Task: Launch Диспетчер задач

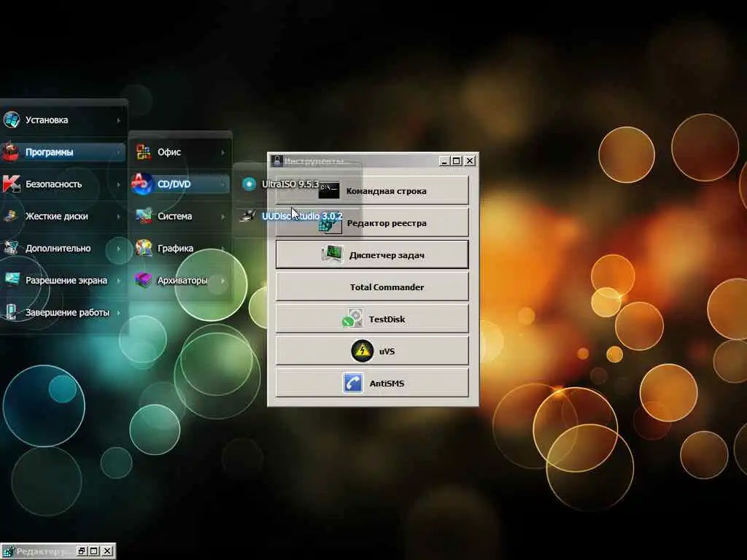Action: click(372, 254)
